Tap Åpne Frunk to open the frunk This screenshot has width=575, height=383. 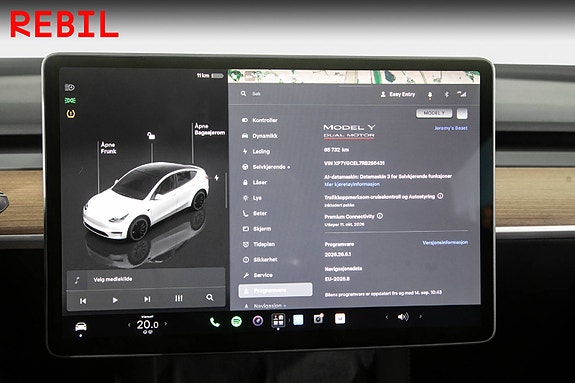point(108,148)
